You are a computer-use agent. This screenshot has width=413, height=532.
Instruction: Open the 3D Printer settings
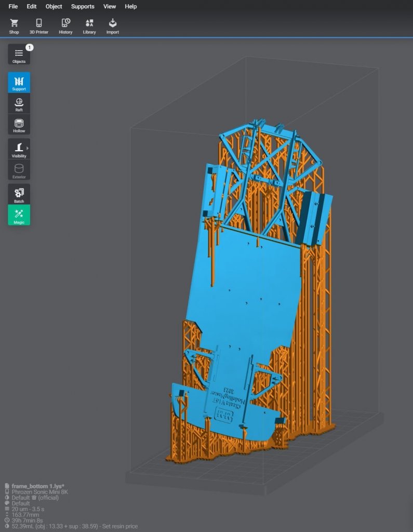point(39,26)
